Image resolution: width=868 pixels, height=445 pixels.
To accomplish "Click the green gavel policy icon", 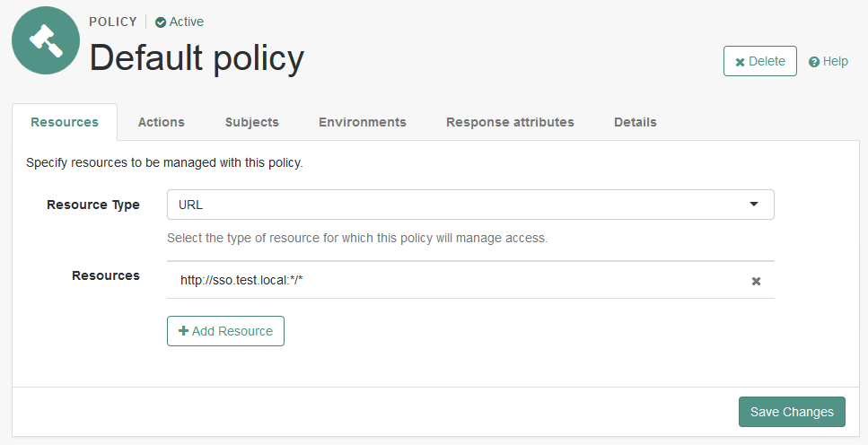I will (46, 40).
